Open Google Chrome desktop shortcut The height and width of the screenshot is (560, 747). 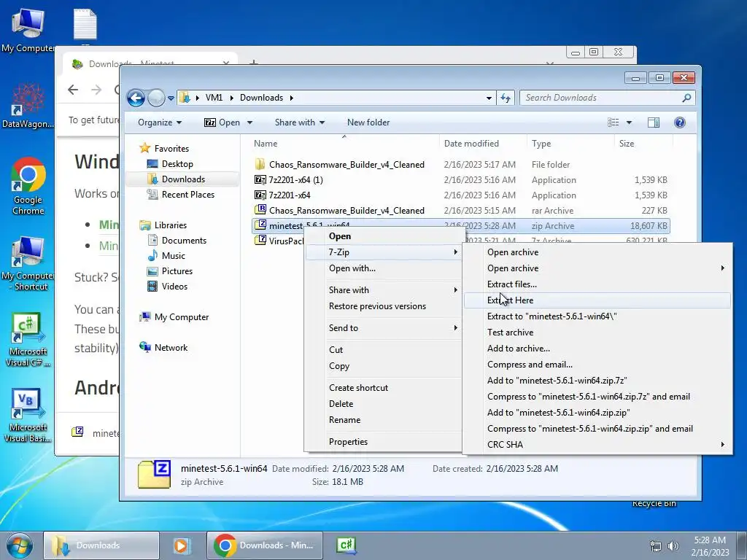pos(28,187)
